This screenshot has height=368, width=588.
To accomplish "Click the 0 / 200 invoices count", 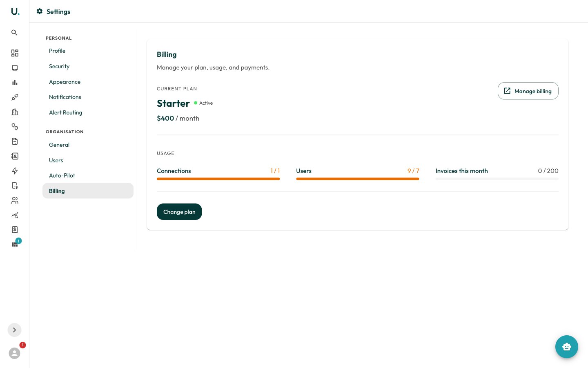I will (548, 171).
